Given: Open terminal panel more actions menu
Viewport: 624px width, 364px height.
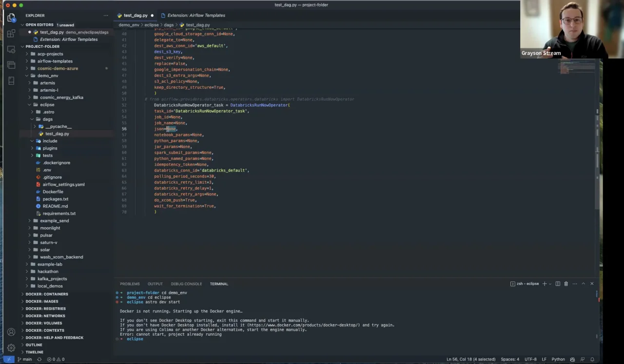Looking at the screenshot, I should click(x=575, y=284).
